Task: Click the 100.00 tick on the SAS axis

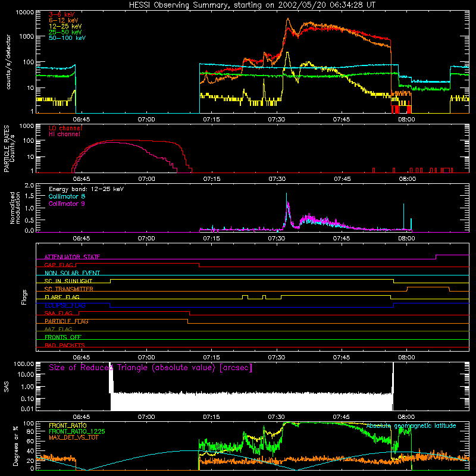Action: click(x=24, y=364)
